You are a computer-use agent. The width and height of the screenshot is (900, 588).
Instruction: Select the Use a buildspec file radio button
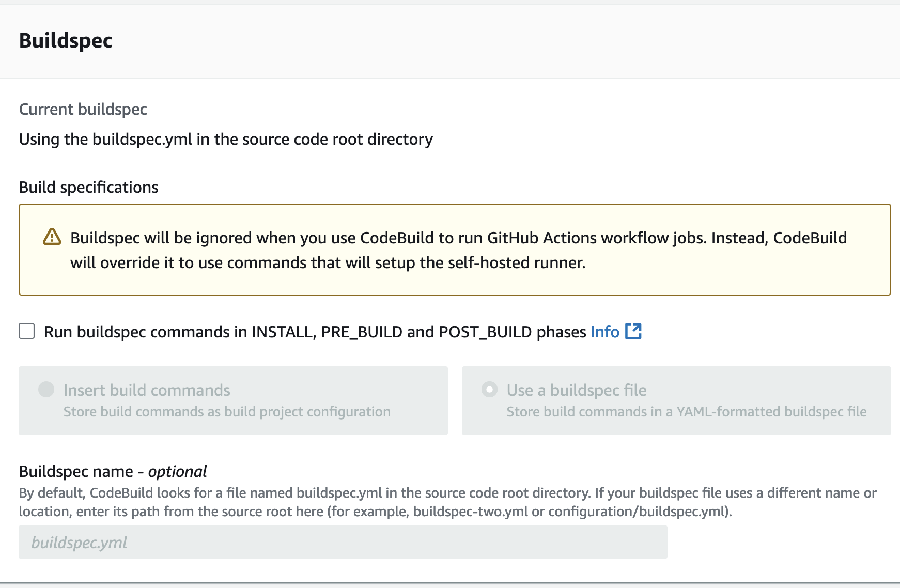click(489, 390)
